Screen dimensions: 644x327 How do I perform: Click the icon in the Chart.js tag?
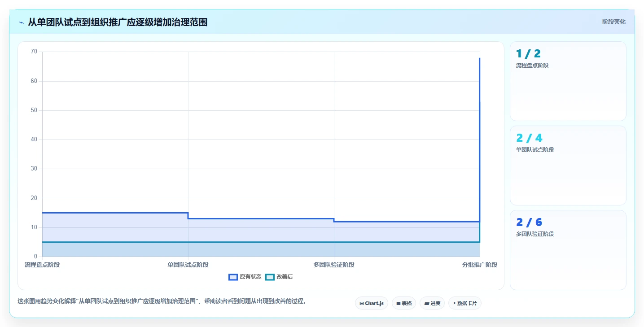tap(362, 304)
